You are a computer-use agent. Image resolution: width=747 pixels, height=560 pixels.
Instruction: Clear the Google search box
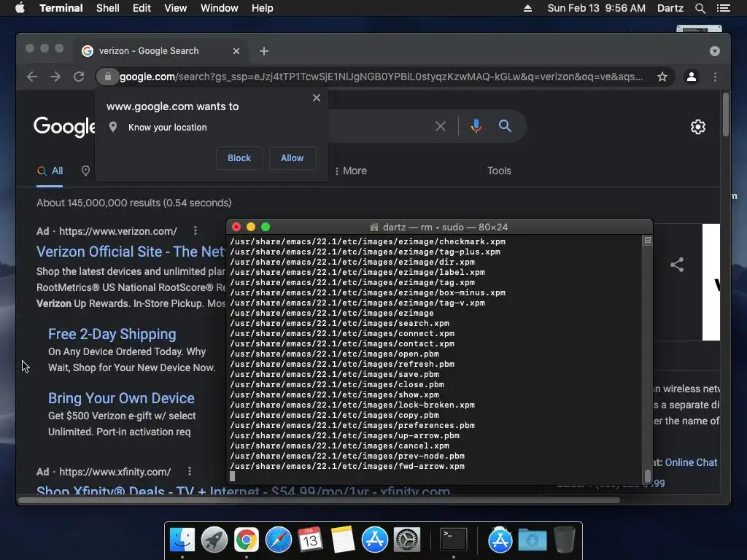pyautogui.click(x=441, y=126)
